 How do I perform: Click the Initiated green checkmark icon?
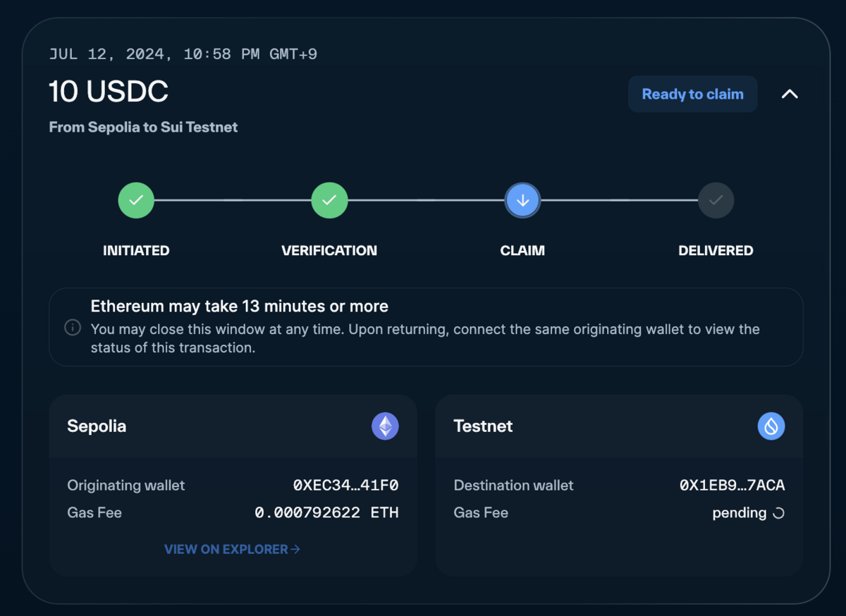(x=136, y=200)
